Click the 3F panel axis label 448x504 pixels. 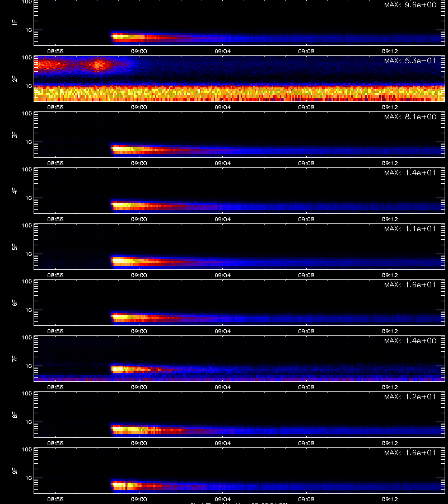click(15, 134)
